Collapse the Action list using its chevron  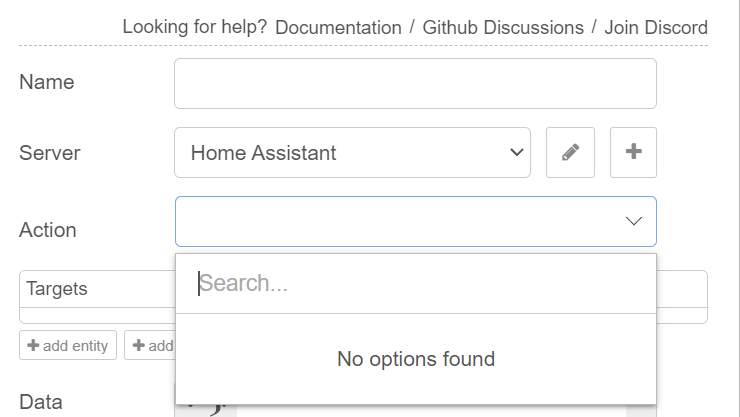tap(633, 221)
